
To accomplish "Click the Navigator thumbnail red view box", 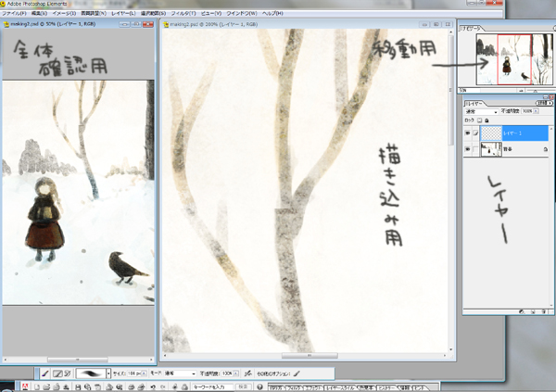I will (514, 59).
